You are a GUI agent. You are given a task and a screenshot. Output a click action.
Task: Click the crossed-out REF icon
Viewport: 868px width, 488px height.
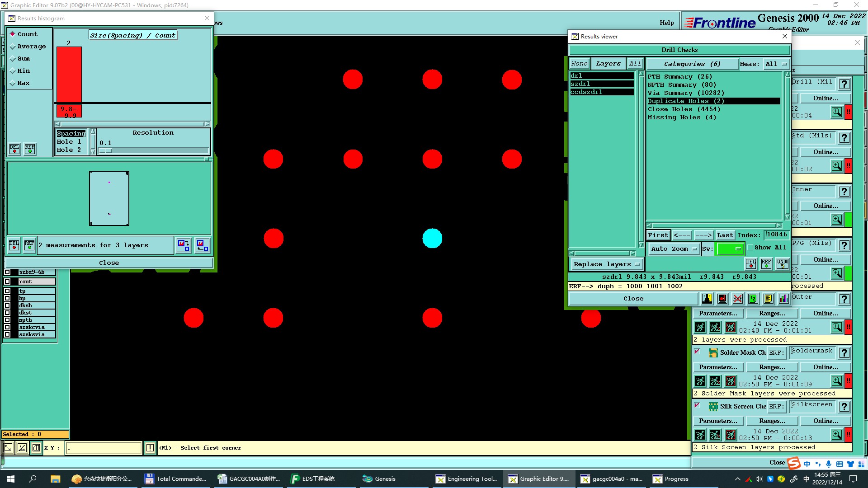click(738, 299)
